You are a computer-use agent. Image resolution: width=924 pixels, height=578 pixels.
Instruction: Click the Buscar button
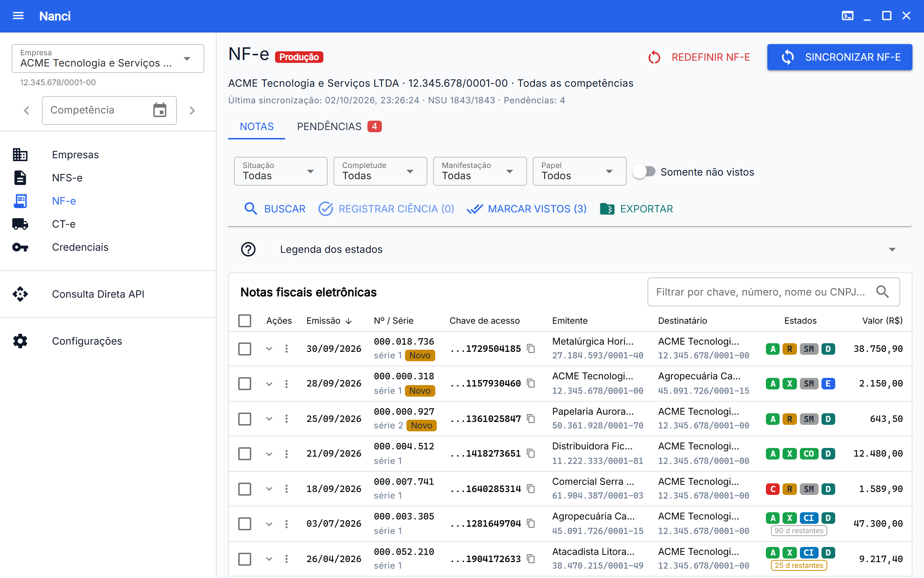pos(275,209)
